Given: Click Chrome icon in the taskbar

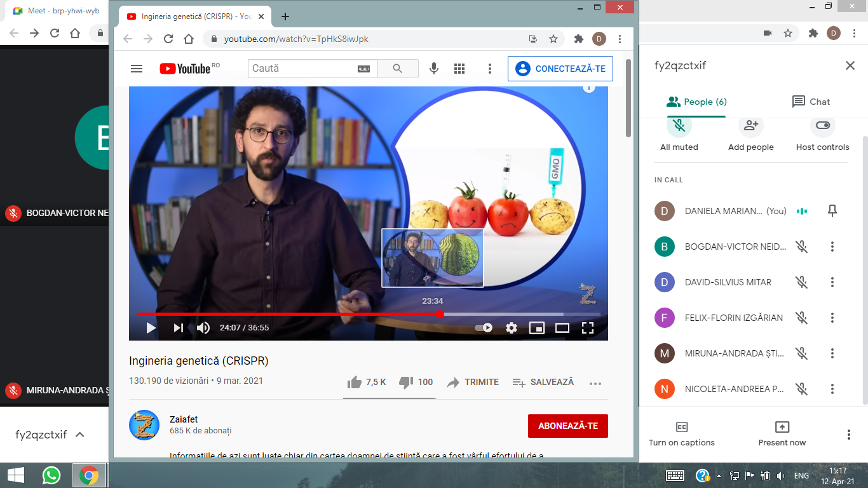Looking at the screenshot, I should 89,475.
